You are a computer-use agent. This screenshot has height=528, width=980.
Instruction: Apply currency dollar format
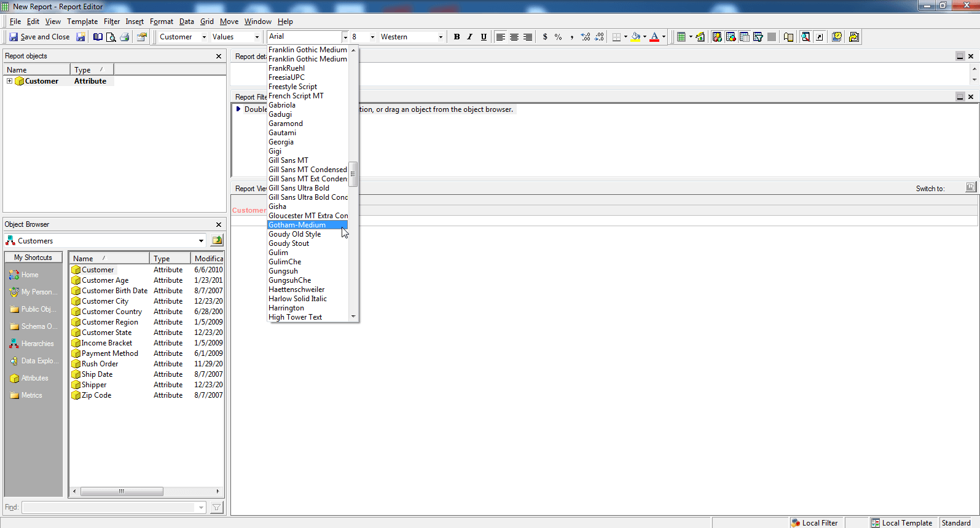click(x=545, y=37)
